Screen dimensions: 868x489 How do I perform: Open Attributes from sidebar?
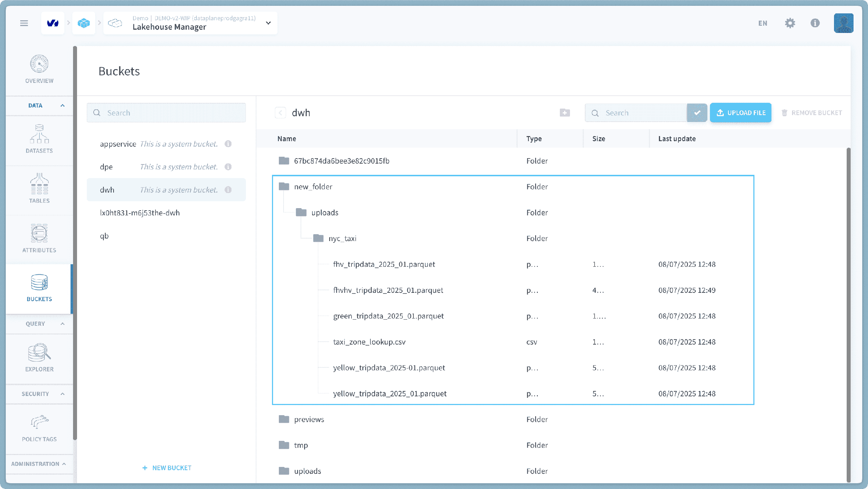click(39, 239)
